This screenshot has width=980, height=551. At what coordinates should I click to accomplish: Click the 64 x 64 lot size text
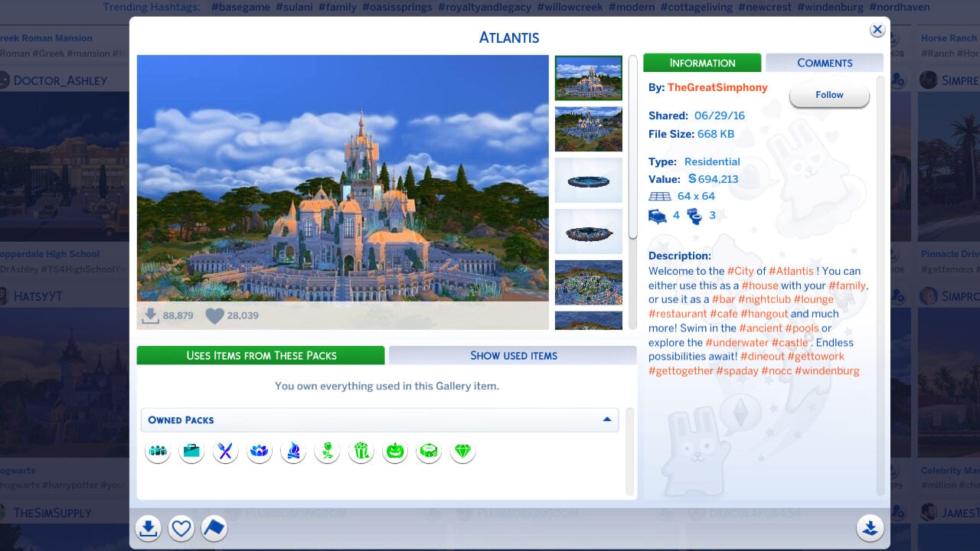click(x=696, y=196)
